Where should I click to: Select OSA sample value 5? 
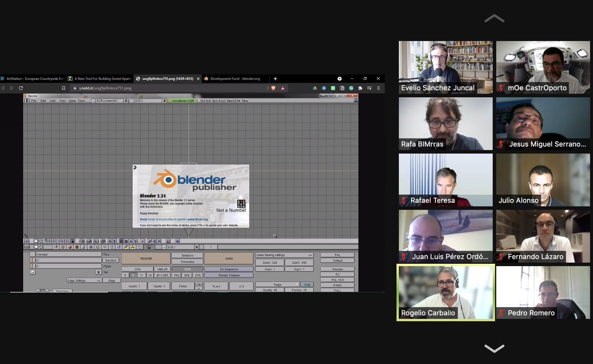(x=126, y=275)
